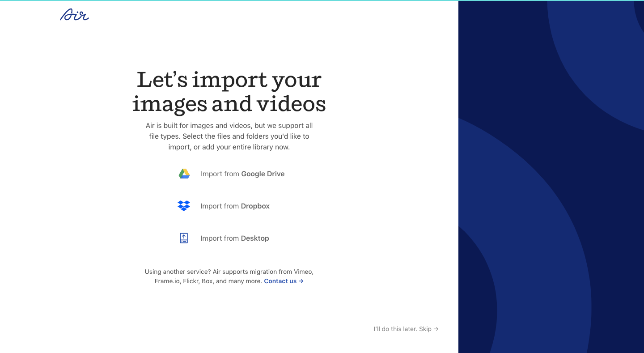Viewport: 644px width, 353px height.
Task: Click the Desktop upload icon
Action: coord(184,238)
